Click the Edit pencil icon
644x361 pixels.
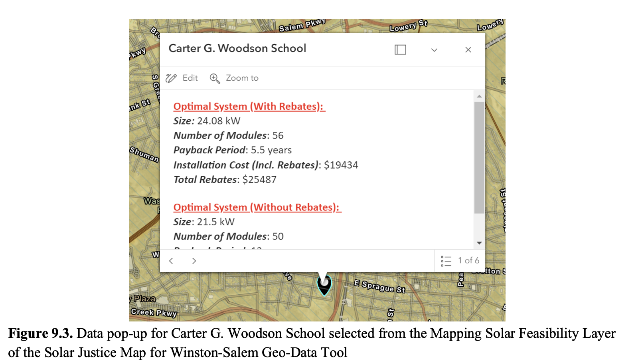pyautogui.click(x=171, y=78)
